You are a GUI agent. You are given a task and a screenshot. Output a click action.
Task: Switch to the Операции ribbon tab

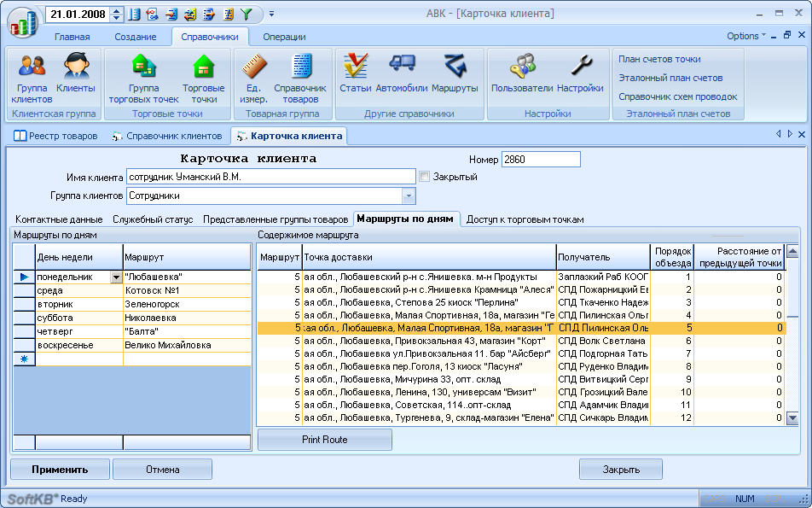(284, 37)
